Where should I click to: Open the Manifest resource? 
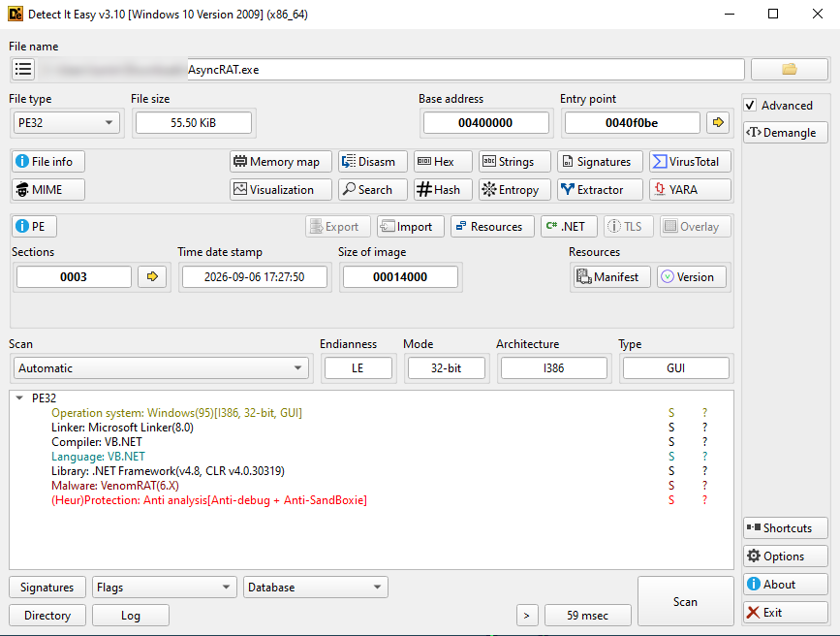pos(610,276)
